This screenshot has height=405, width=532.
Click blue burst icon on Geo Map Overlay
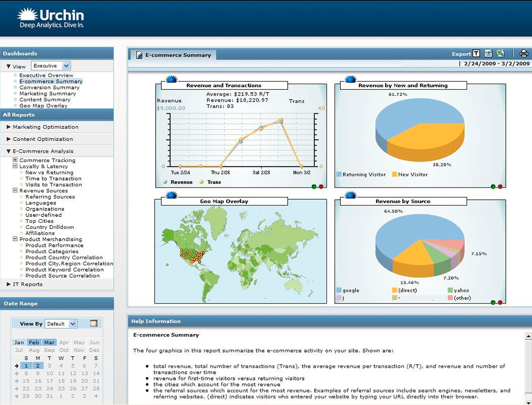point(172,195)
